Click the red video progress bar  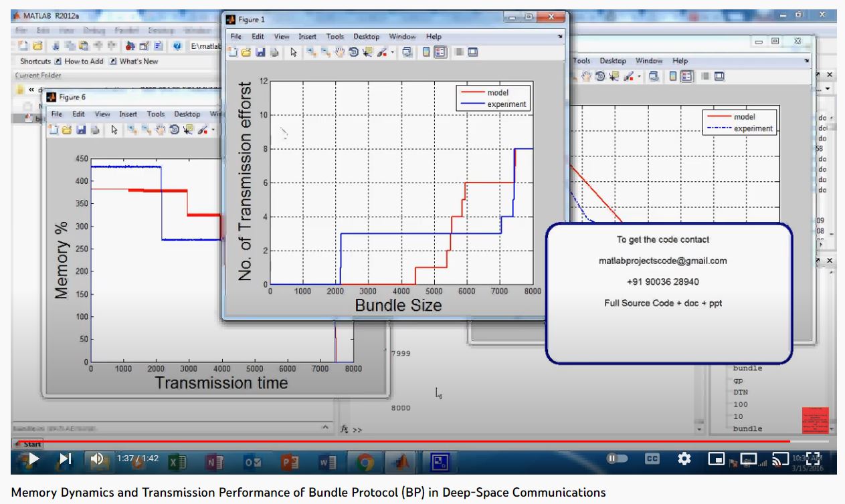click(401, 441)
